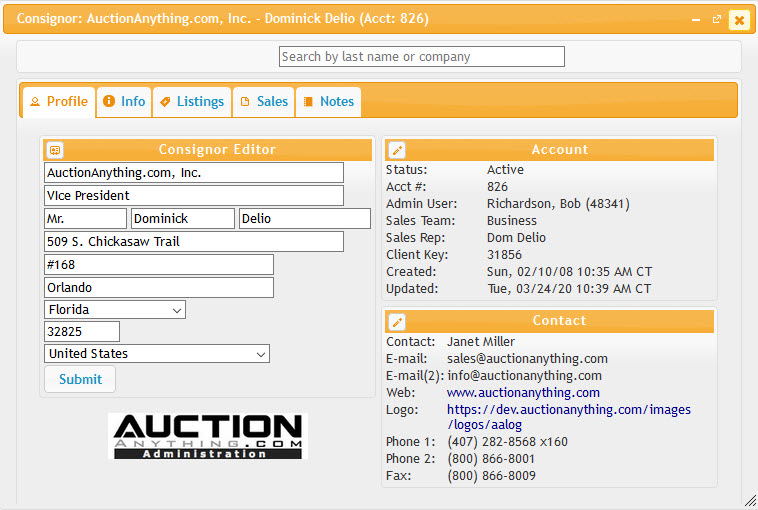Open the United States country dropdown
The height and width of the screenshot is (510, 758).
pyautogui.click(x=157, y=354)
